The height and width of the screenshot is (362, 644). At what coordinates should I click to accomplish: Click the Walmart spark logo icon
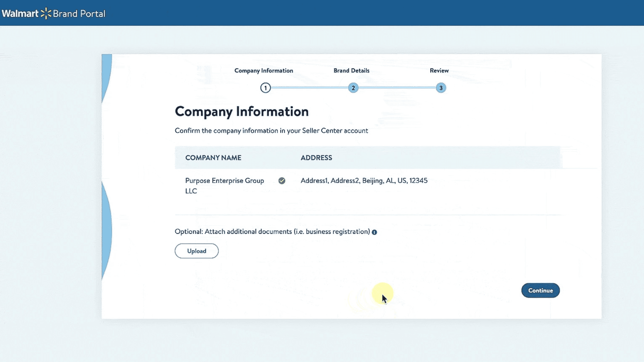[46, 13]
